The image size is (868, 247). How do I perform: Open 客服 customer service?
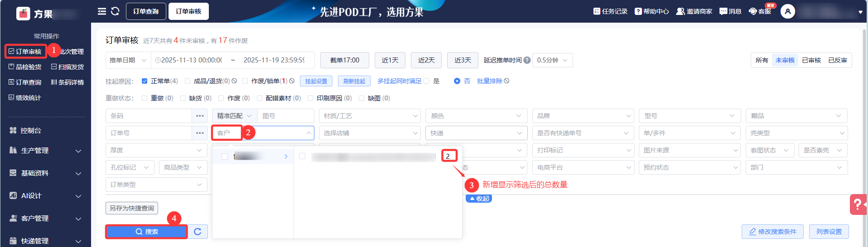[x=760, y=11]
